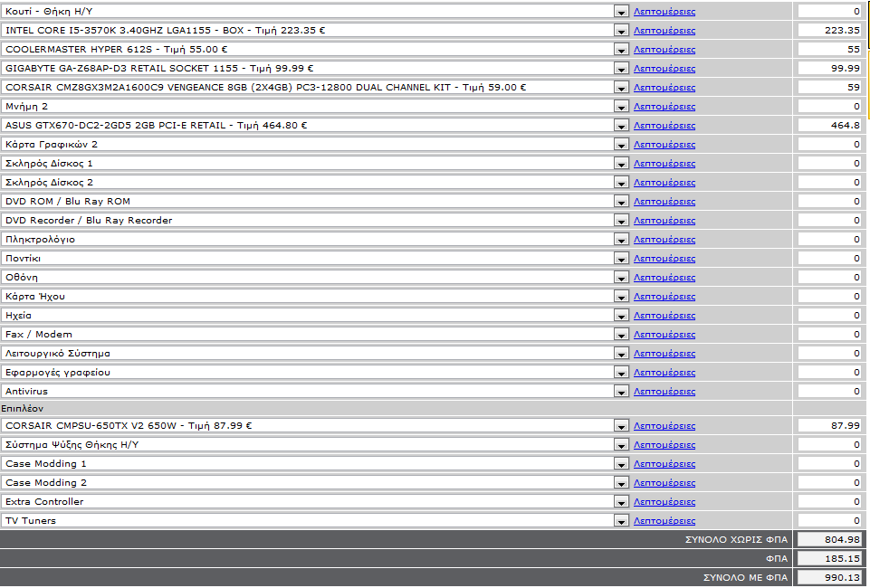Select the 464.8 graphics card price field

830,125
